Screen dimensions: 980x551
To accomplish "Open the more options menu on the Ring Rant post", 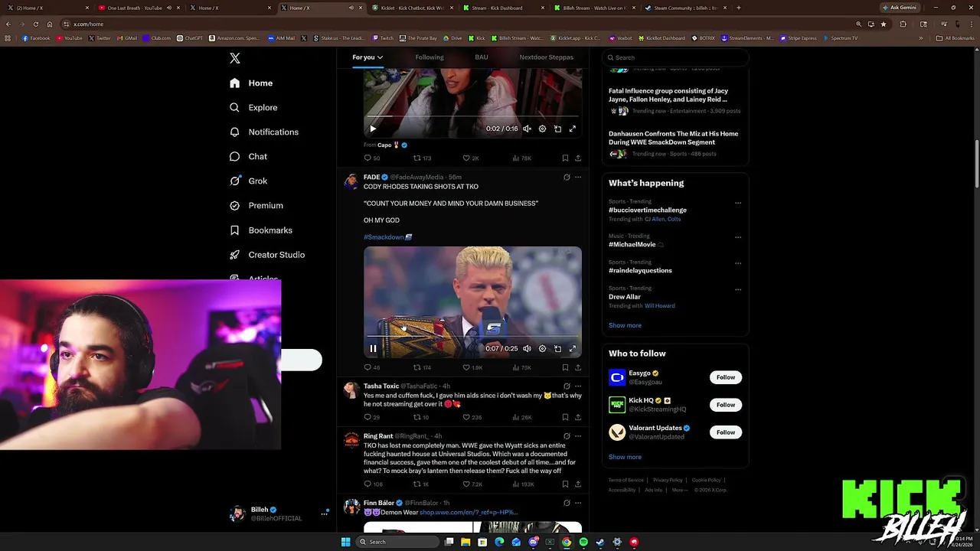I will click(578, 436).
